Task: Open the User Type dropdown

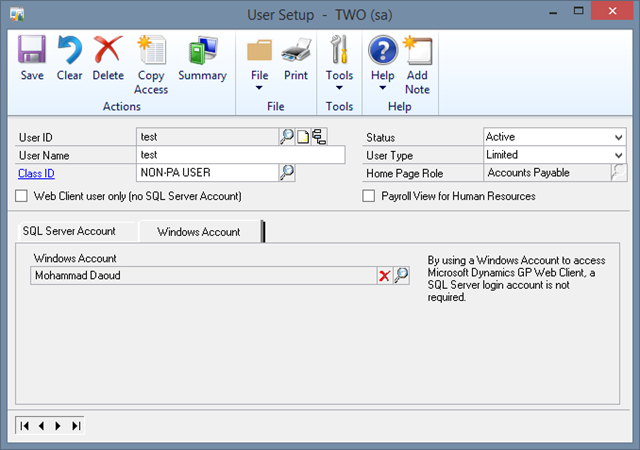Action: 617,155
